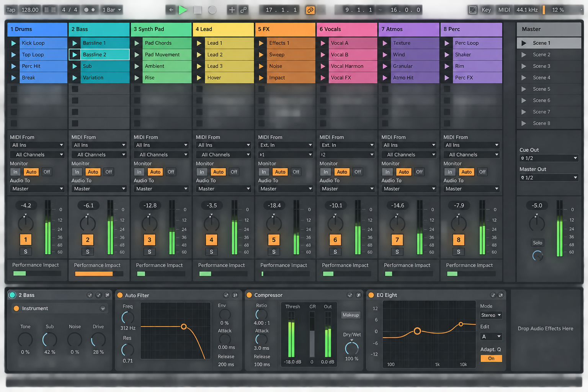
Task: Stop clips in the Drums track's first empty slot
Action: [13, 89]
